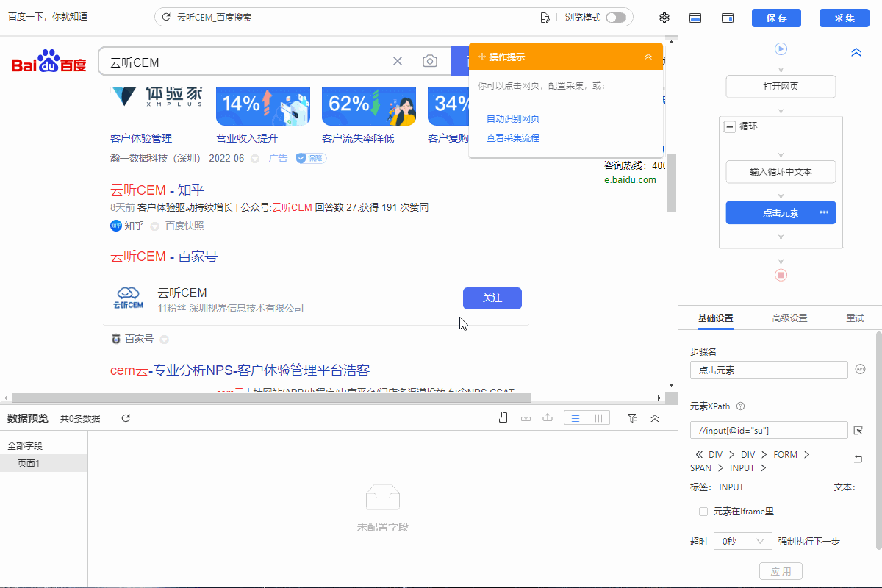This screenshot has width=882, height=588.
Task: Reload the page using address bar refresh icon
Action: pyautogui.click(x=166, y=17)
